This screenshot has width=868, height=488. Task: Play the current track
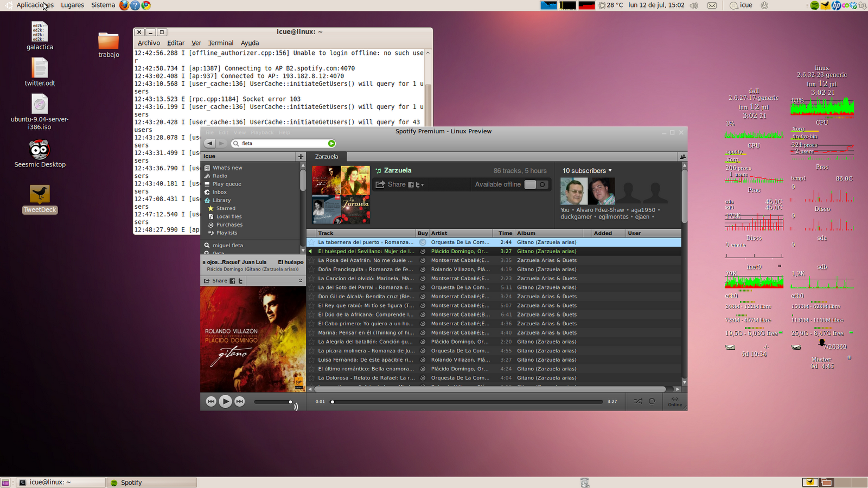pos(225,401)
